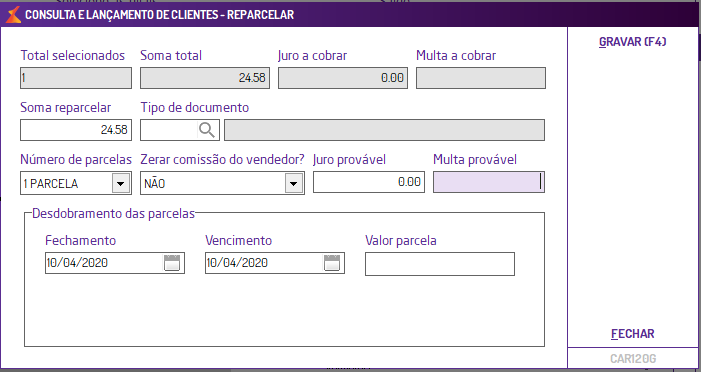Open the Vencimento calendar picker icon
Screen dimensions: 701x372
332,263
